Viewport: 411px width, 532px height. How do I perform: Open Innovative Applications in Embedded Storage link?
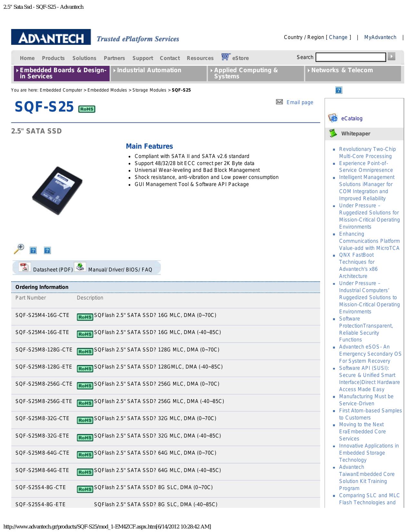pos(369,453)
